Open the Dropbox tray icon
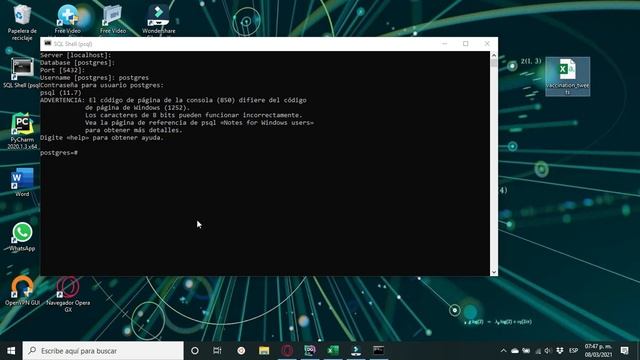 pyautogui.click(x=560, y=351)
